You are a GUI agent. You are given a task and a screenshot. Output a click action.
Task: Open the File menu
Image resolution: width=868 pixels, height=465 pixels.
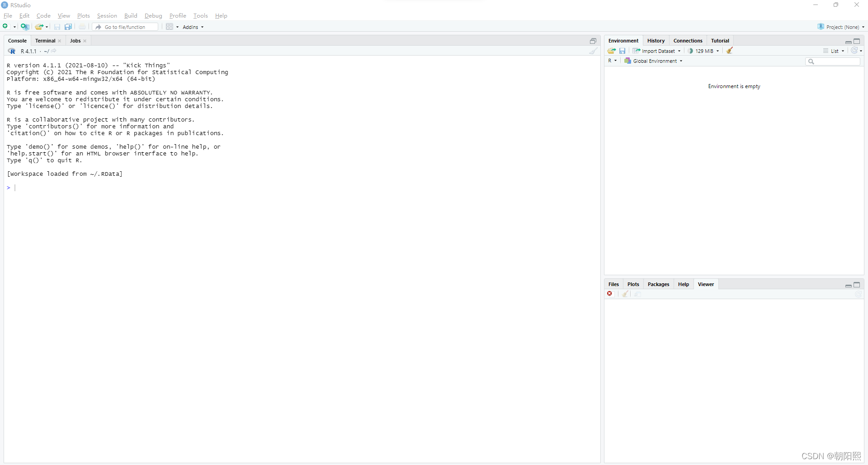pos(8,16)
